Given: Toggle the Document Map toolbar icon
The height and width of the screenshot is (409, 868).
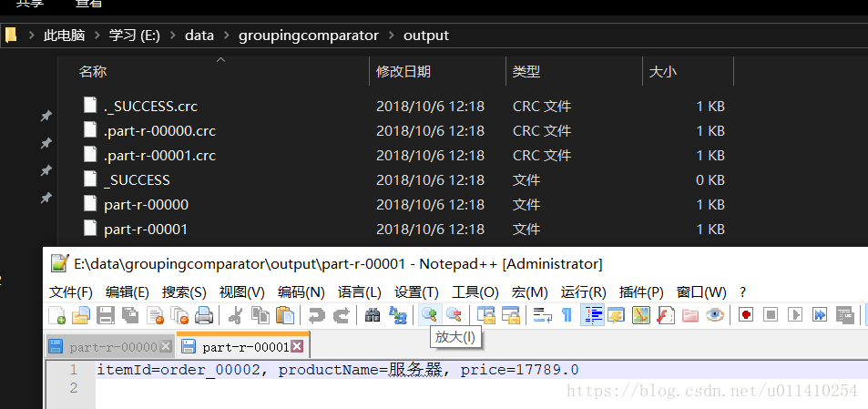Looking at the screenshot, I should pyautogui.click(x=641, y=315).
